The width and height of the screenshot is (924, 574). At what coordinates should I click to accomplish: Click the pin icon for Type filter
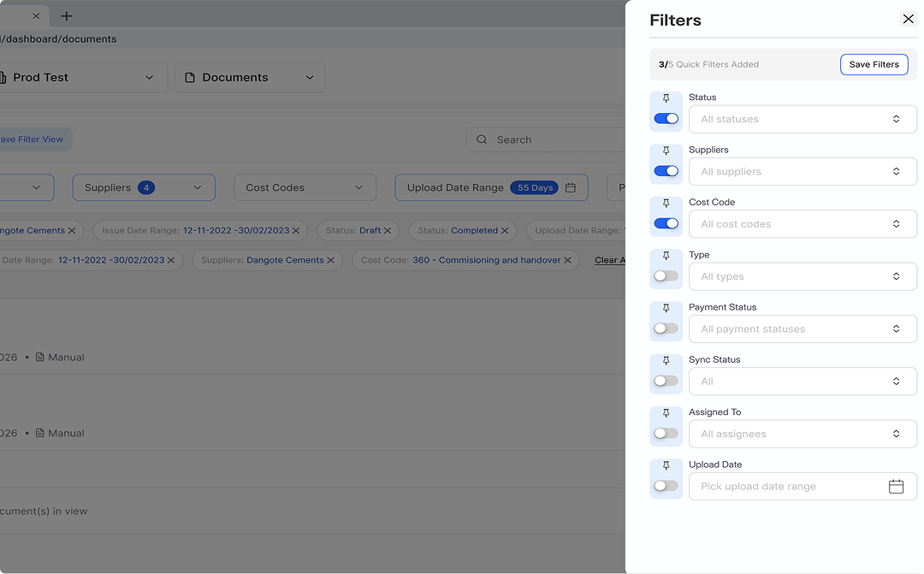(666, 256)
